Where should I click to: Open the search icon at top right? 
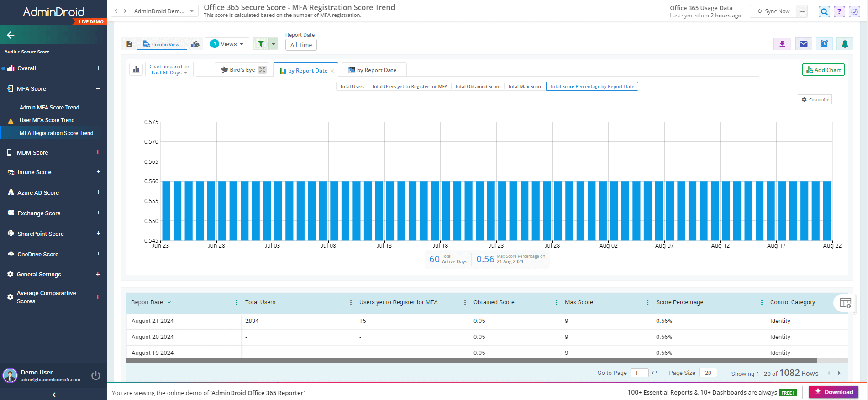pos(824,12)
